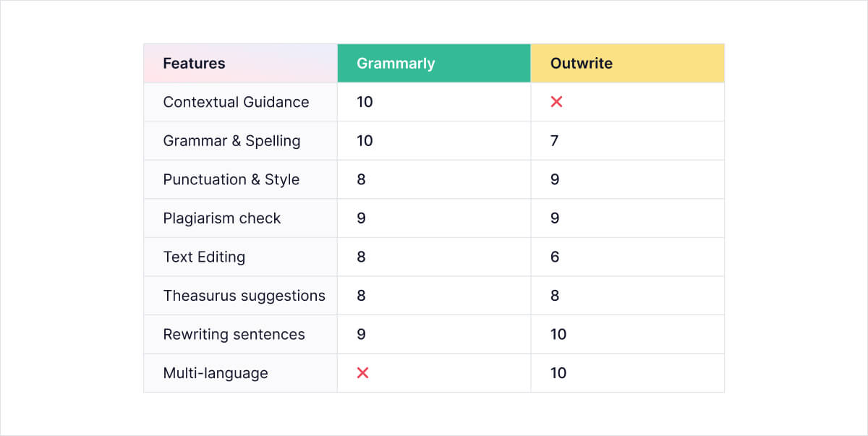Select the Contextual Guidance feature label

click(x=236, y=102)
